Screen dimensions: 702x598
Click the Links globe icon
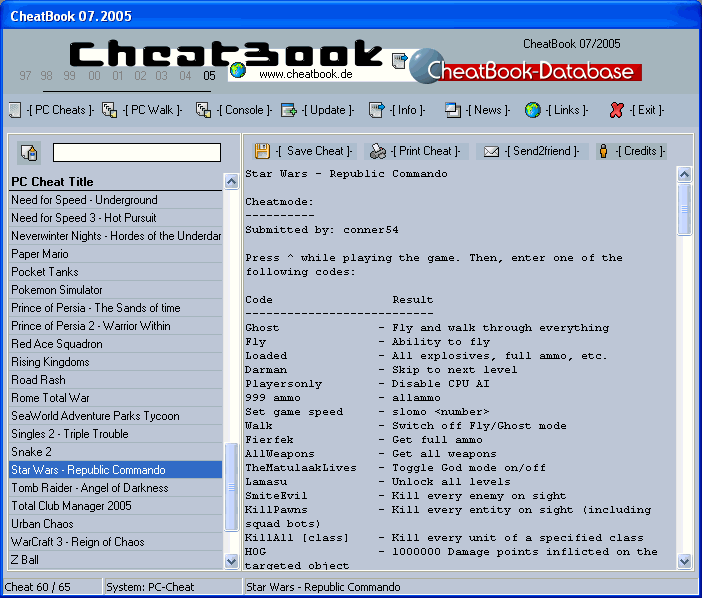[x=533, y=110]
